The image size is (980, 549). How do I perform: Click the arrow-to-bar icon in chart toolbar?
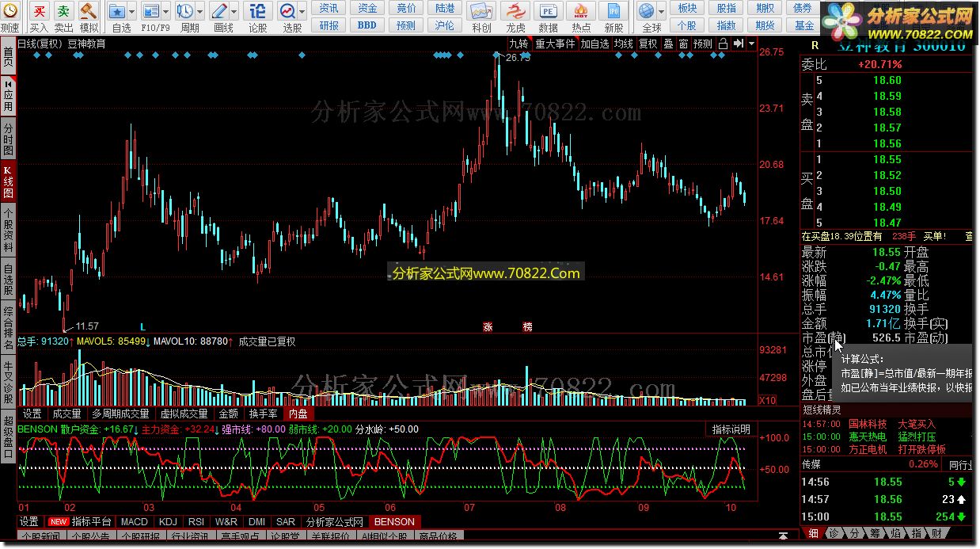coord(737,44)
